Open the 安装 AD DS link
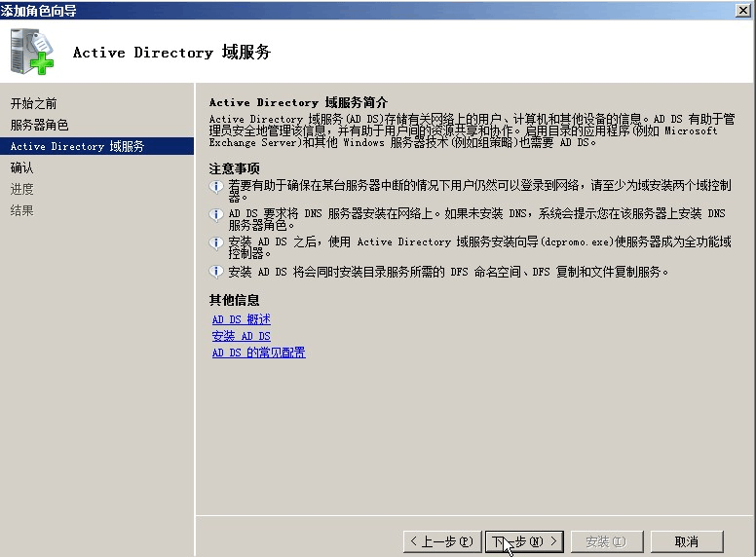 click(x=241, y=336)
